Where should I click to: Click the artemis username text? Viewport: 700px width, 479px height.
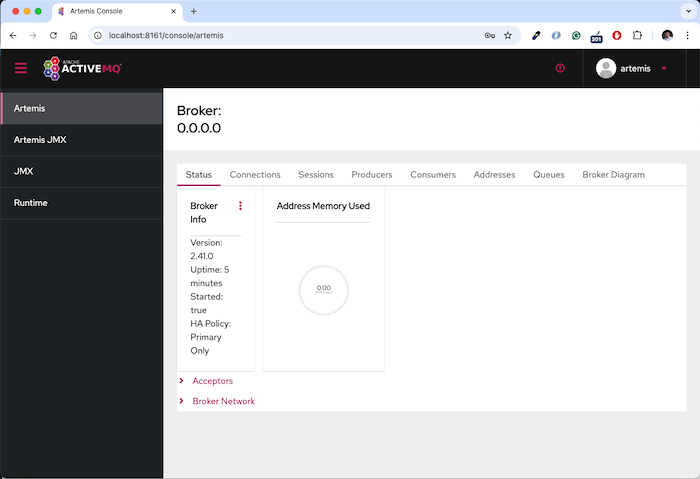[x=635, y=68]
